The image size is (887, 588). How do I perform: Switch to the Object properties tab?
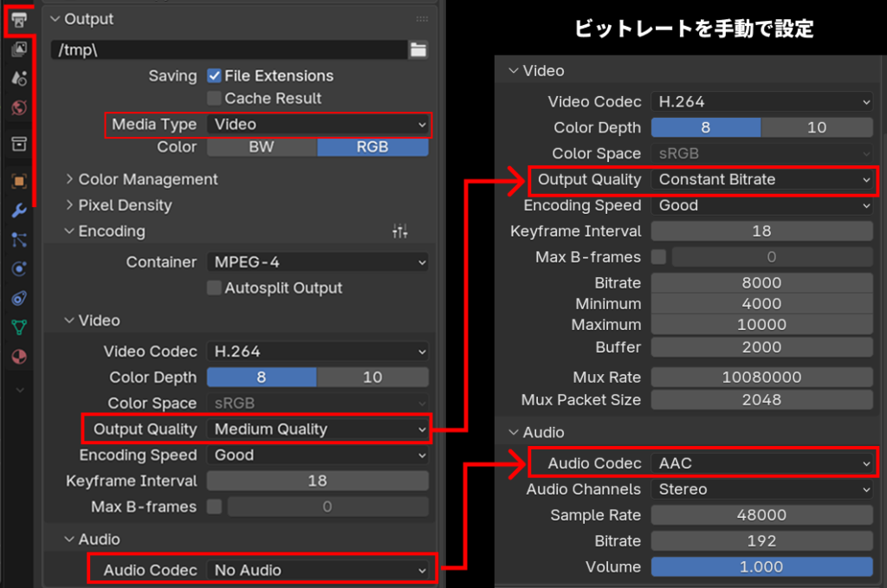pyautogui.click(x=19, y=181)
